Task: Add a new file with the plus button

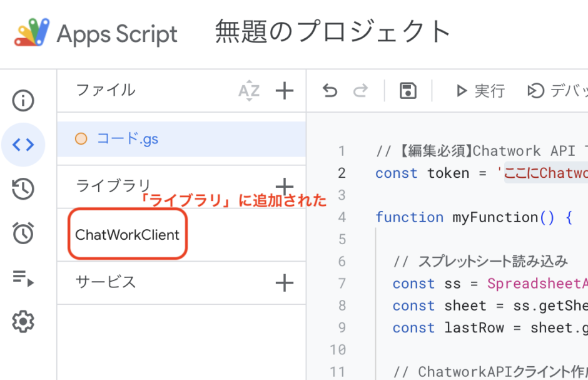Action: [285, 91]
